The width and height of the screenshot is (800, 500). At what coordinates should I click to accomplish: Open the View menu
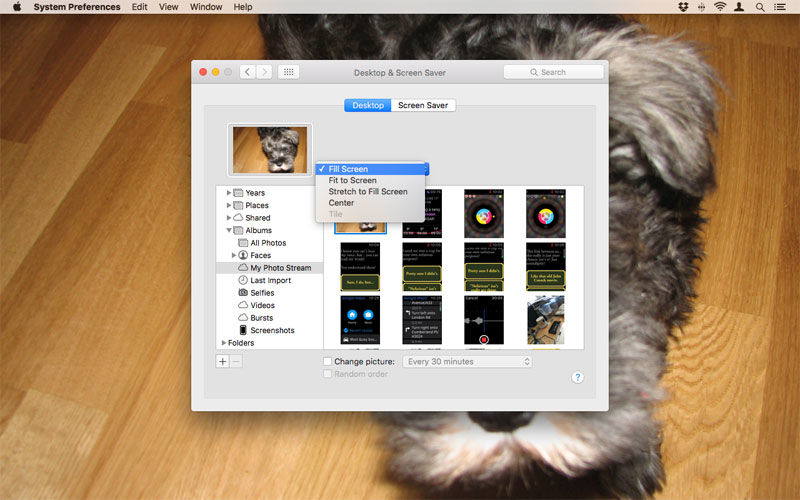[x=168, y=7]
